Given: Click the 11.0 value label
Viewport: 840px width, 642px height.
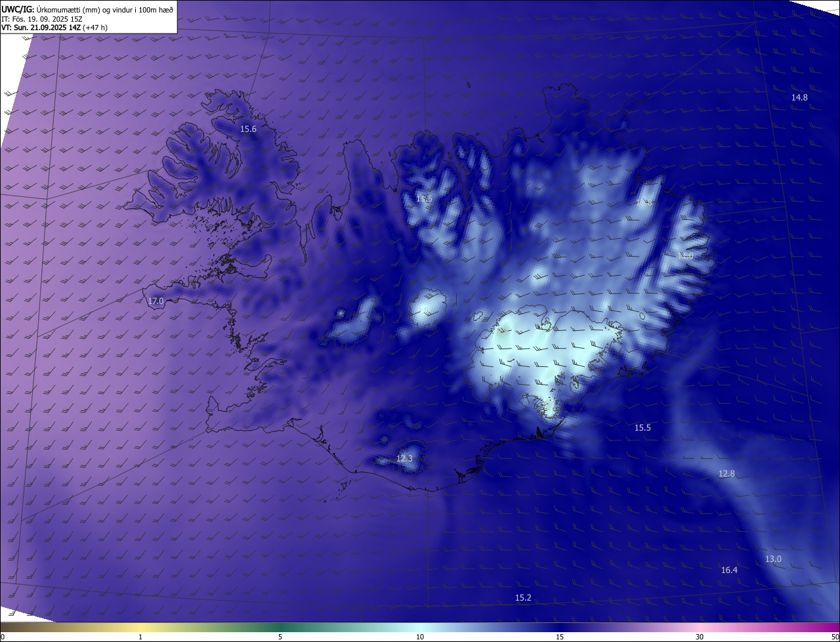Looking at the screenshot, I should coord(686,255).
